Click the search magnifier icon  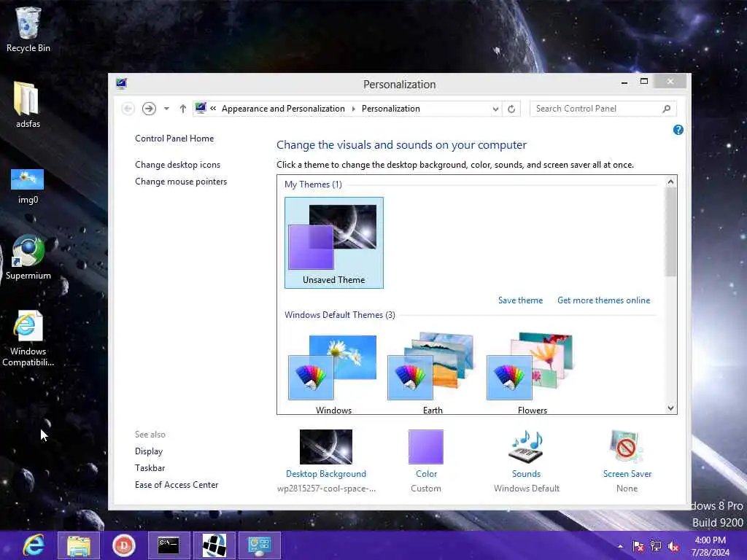[667, 109]
